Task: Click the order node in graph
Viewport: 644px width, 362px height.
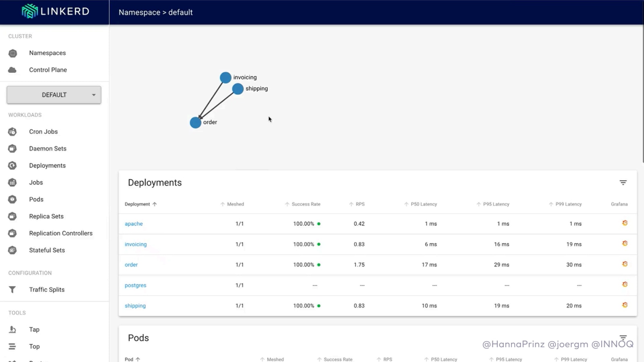Action: click(x=196, y=122)
